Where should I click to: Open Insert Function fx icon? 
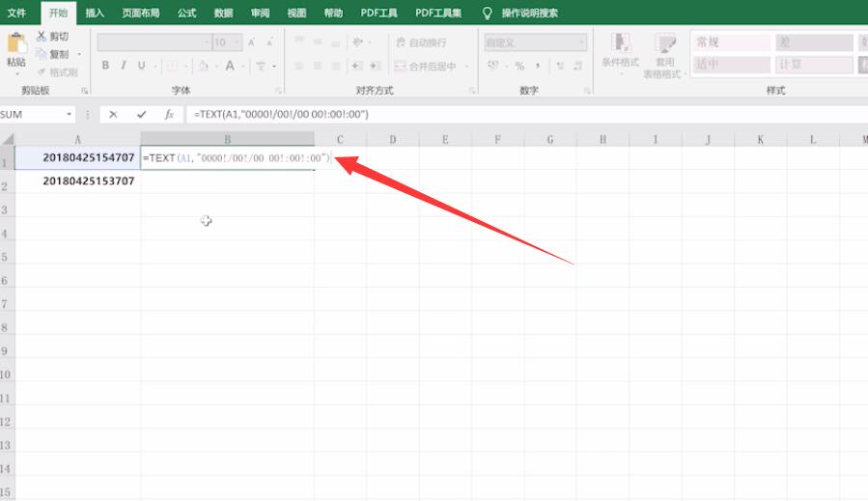click(169, 114)
